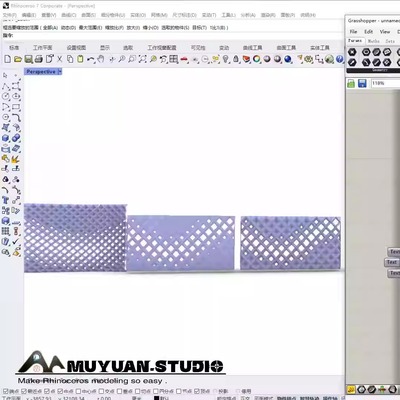Screen dimensions: 400x400
Task: Choose the 全部(A) command-line option
Action: [50, 28]
